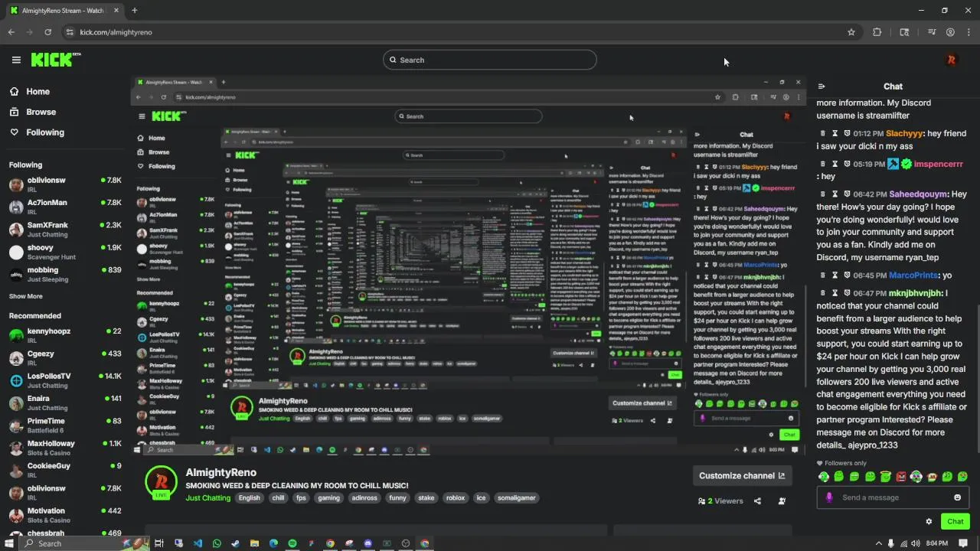The image size is (980, 551).
Task: Insert the red angry face emote
Action: pyautogui.click(x=901, y=477)
